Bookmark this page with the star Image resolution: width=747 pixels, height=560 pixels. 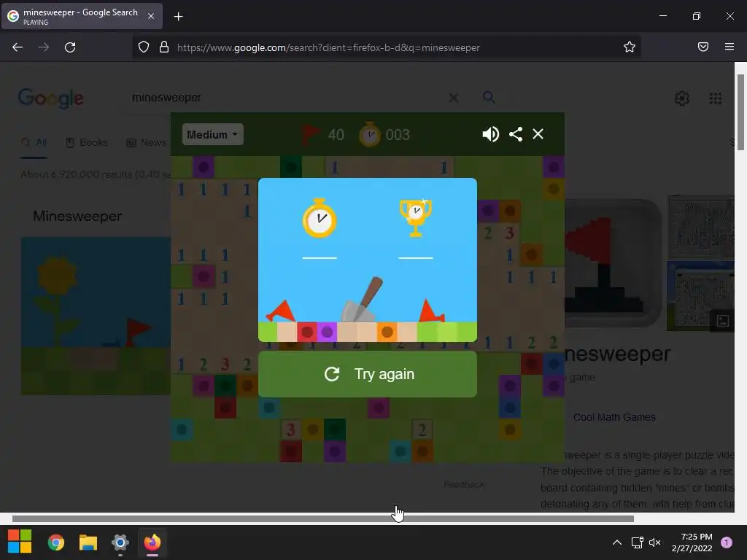point(630,47)
